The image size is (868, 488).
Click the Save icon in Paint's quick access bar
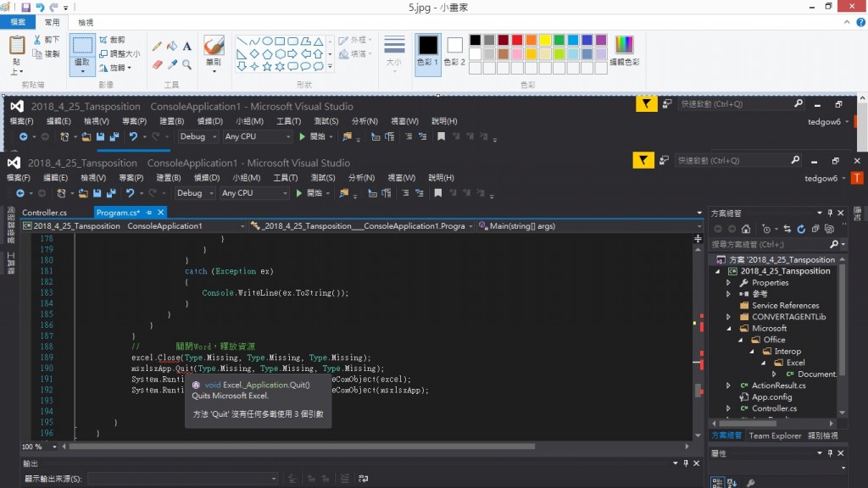click(x=25, y=7)
